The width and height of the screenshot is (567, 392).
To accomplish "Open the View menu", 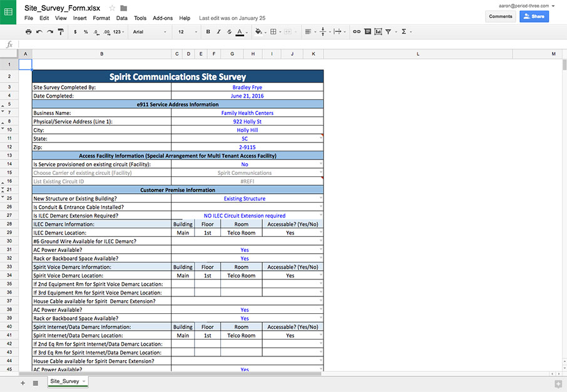I will [x=61, y=18].
